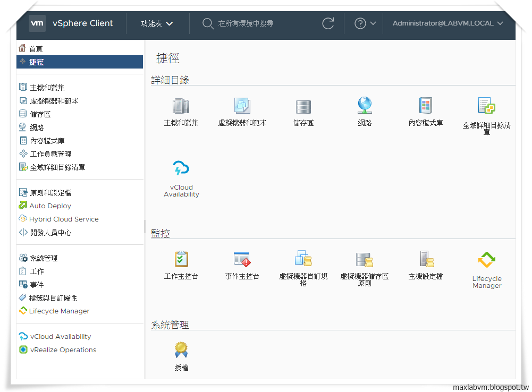Open the 內容程式庫 shortcut icon
532x392 pixels.
pos(426,106)
